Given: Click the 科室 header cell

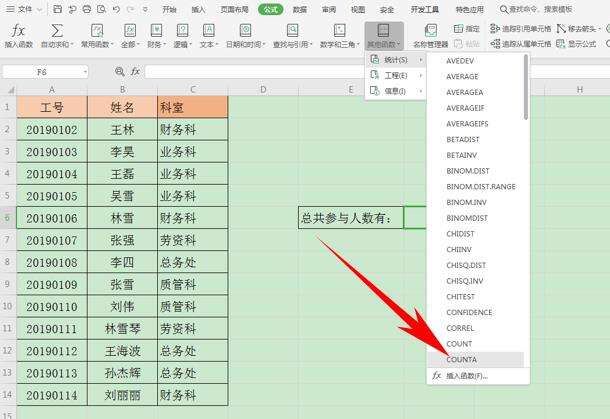Looking at the screenshot, I should coord(193,107).
